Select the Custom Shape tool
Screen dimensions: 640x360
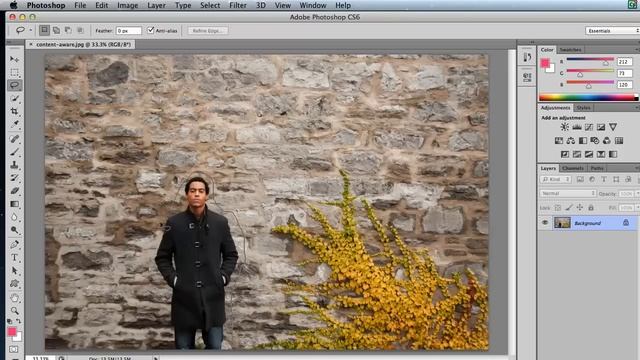coord(14,283)
